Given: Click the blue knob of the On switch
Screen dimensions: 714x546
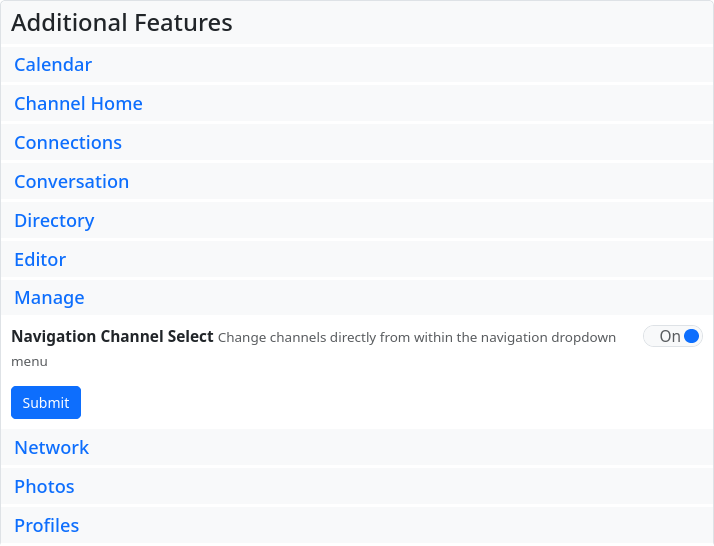Looking at the screenshot, I should (x=691, y=337).
